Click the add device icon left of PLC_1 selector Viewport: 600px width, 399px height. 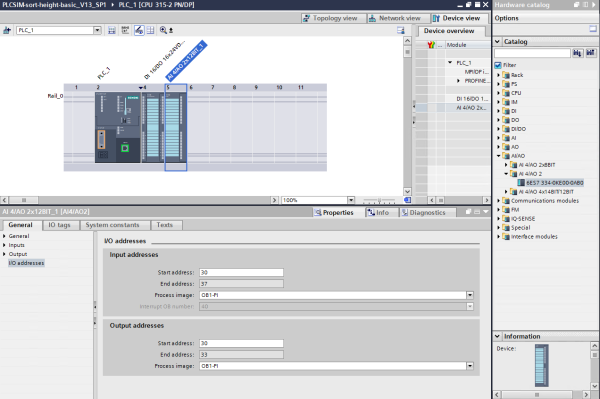point(7,30)
